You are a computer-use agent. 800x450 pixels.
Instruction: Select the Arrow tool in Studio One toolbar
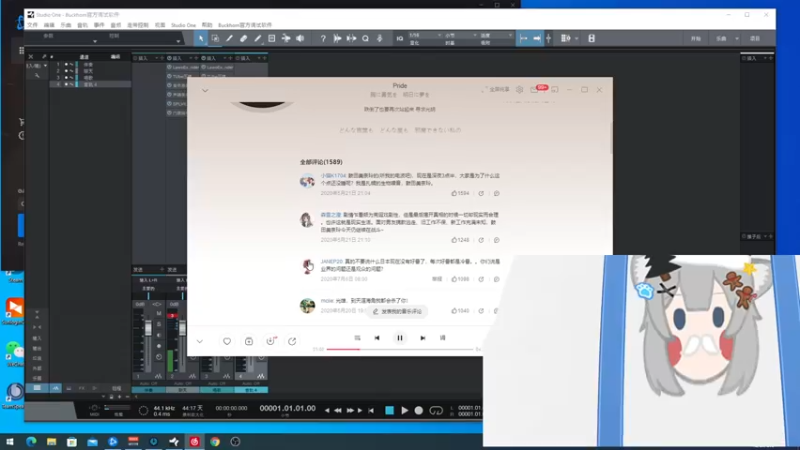[201, 38]
